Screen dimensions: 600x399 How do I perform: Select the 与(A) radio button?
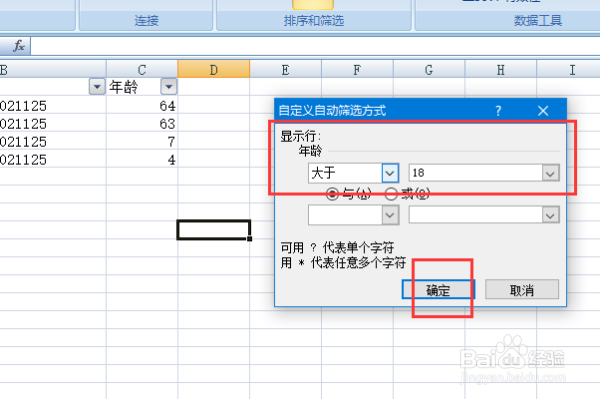[332, 194]
